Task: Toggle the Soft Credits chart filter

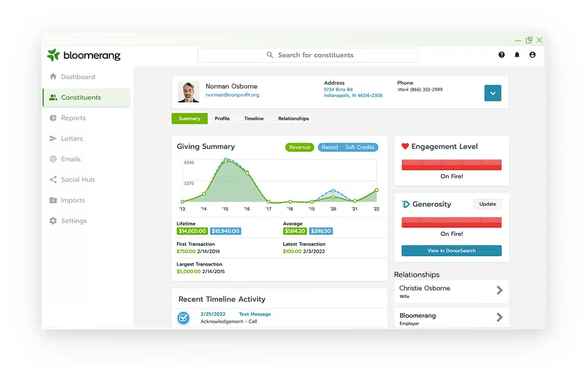Action: 360,147
